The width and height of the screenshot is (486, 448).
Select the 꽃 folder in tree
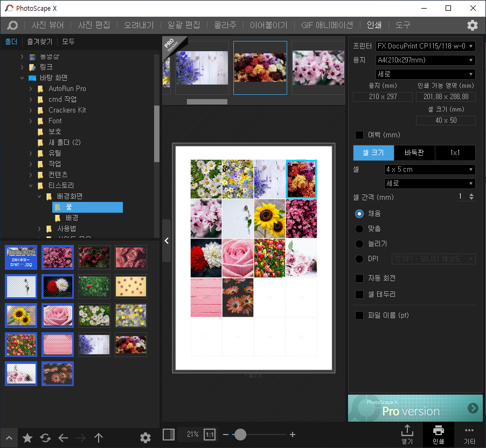[87, 207]
